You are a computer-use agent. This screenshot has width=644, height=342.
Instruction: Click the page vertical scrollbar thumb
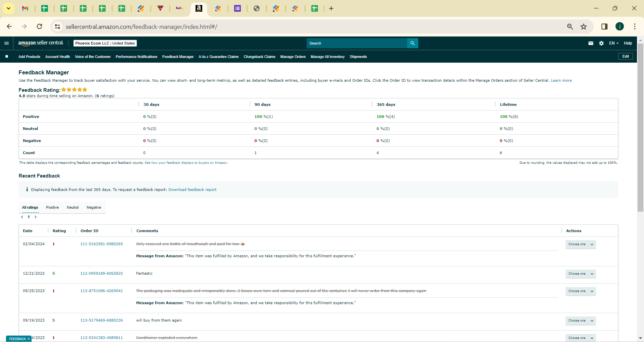640,127
